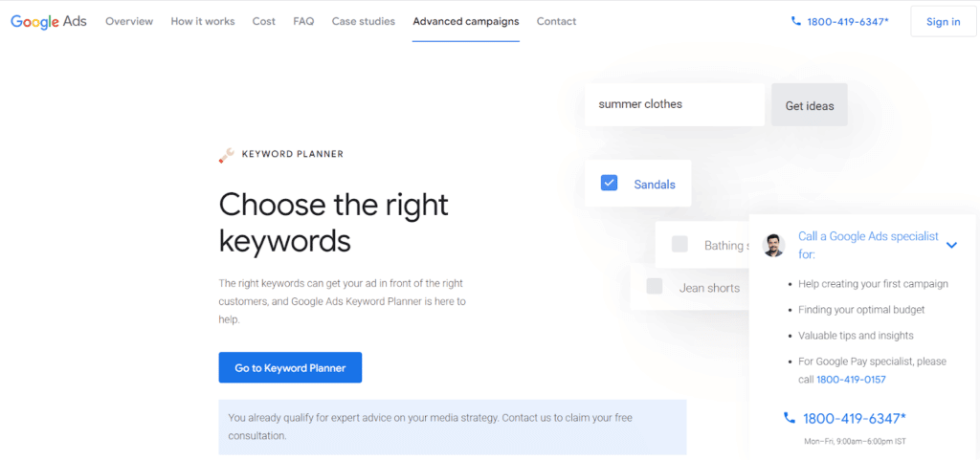Click the Keyword Planner wrench icon

[x=226, y=155]
